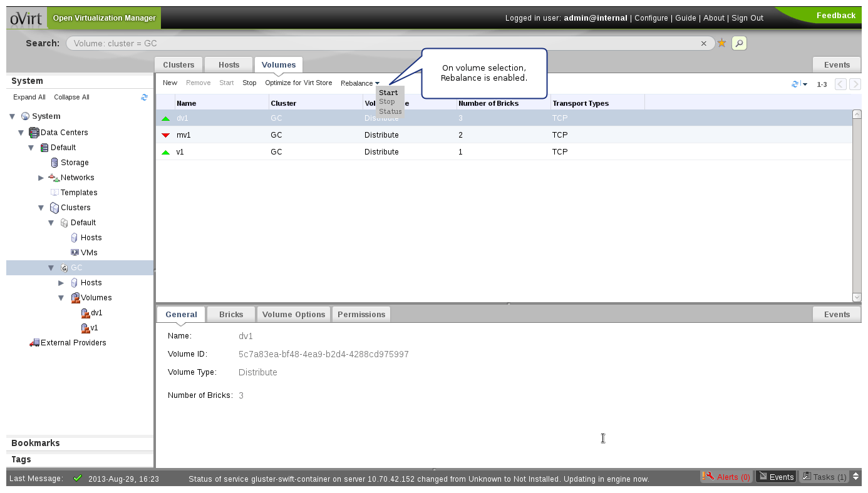The image size is (868, 493).
Task: Switch to the Bricks tab
Action: point(231,314)
